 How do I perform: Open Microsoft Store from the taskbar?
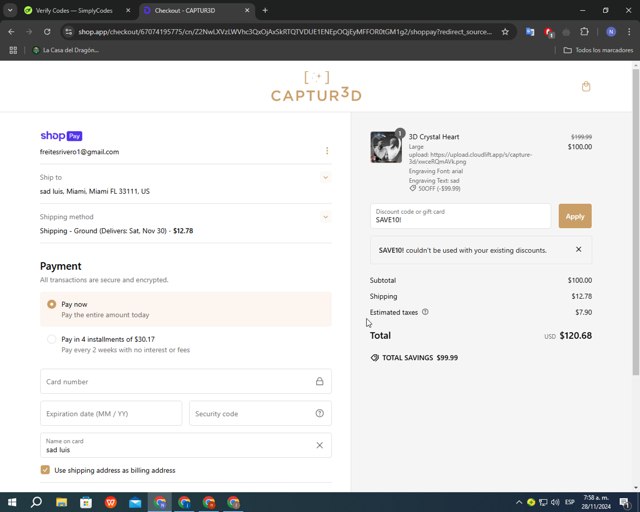tap(86, 502)
